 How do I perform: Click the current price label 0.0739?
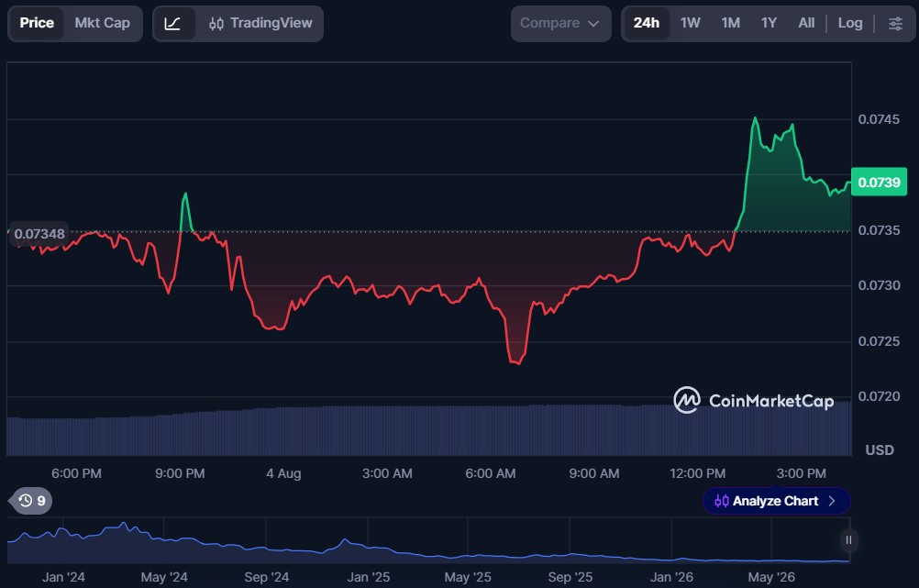[x=879, y=183]
